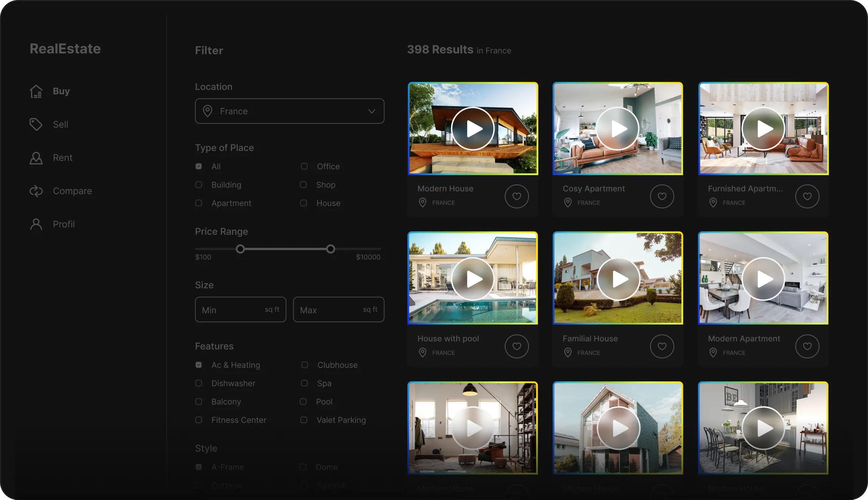Uncheck Ac & Heating feature

tap(199, 365)
